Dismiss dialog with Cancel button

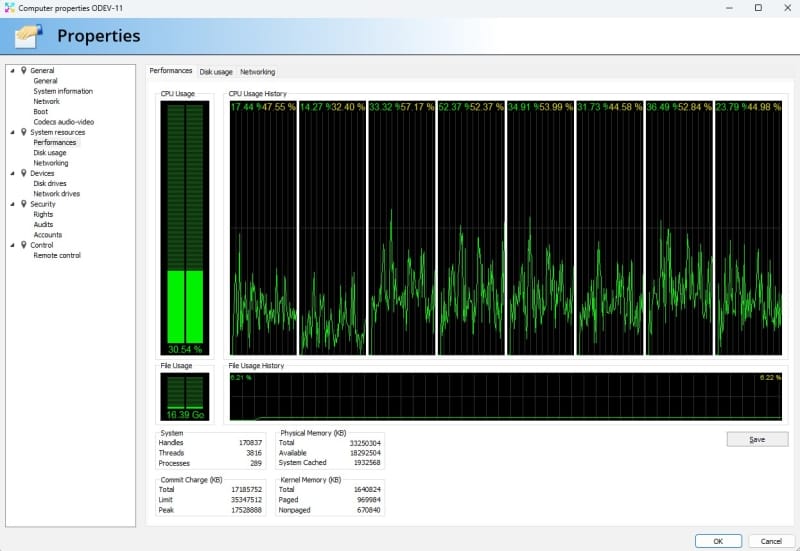tap(770, 541)
